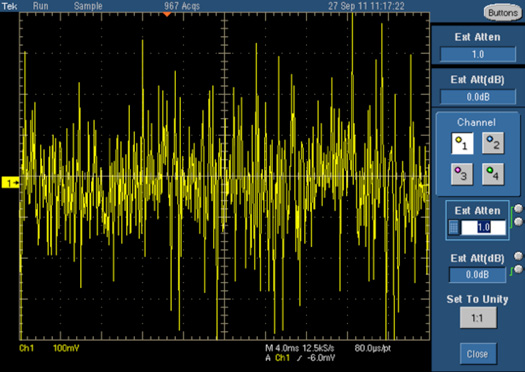Viewport: 525px width, 372px height.
Task: Click the lower knob indicator next to Ext Atten
Action: click(x=518, y=221)
